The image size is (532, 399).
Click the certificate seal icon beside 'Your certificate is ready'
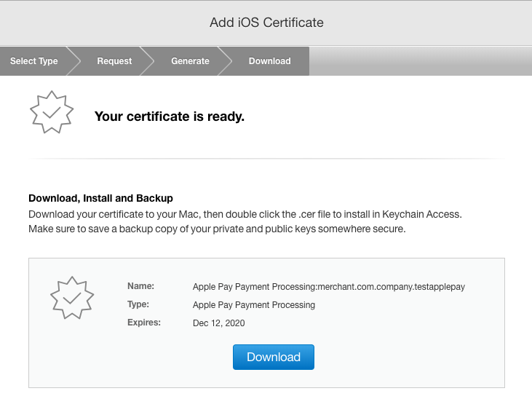52,112
